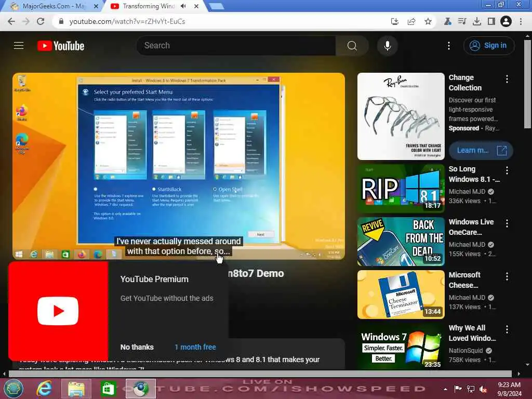Open the YouTube hamburger guide menu
This screenshot has width=532, height=399.
pyautogui.click(x=19, y=46)
